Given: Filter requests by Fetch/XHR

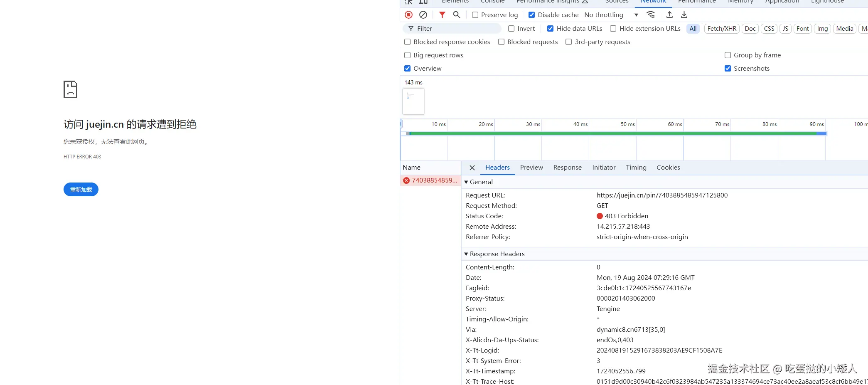Looking at the screenshot, I should point(722,29).
